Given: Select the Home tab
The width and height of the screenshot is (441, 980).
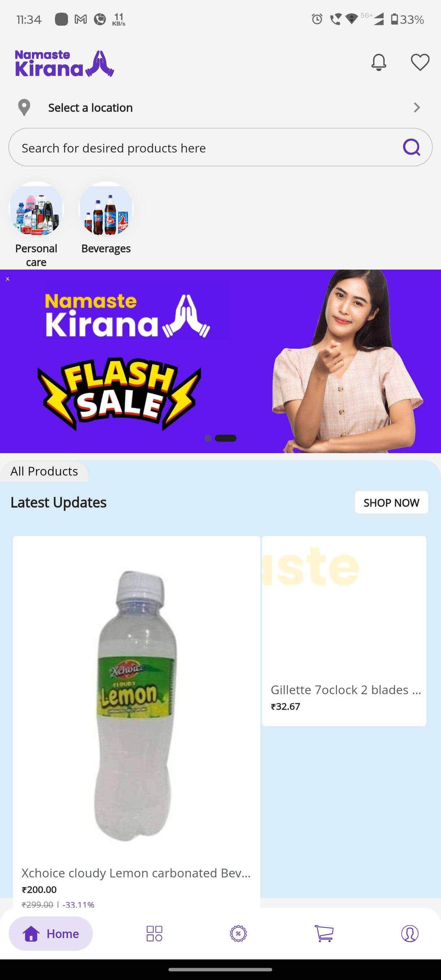Looking at the screenshot, I should click(51, 934).
